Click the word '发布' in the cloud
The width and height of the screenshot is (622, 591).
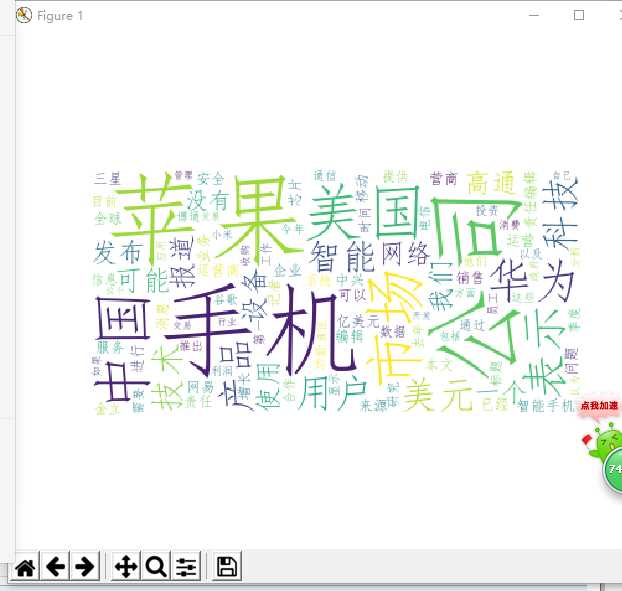pos(118,253)
